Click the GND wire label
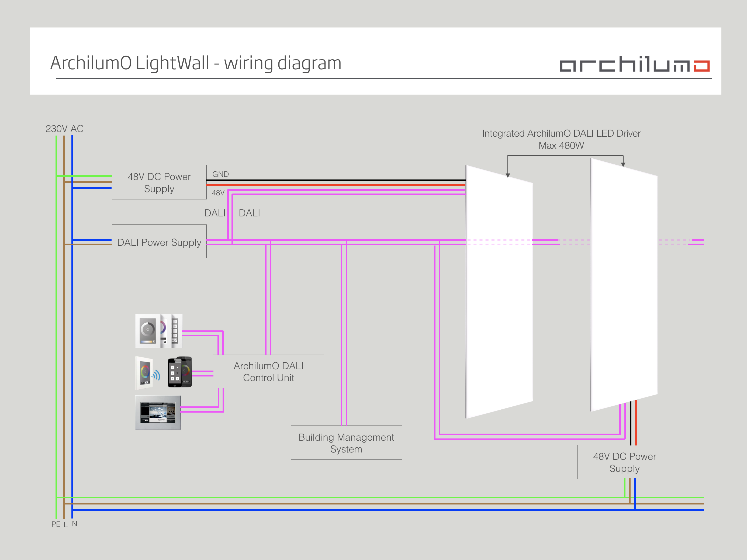Screen dimensions: 747x560 (x=220, y=174)
